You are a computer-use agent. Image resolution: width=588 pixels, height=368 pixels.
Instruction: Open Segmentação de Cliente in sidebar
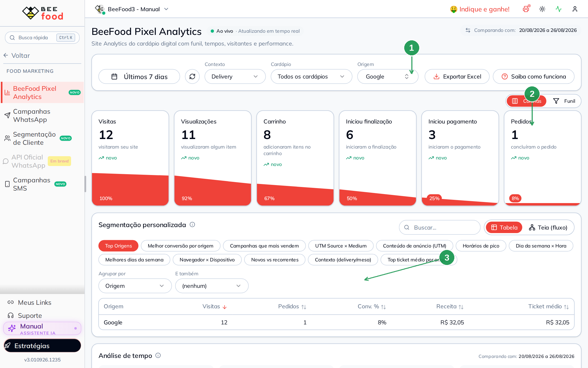(x=42, y=138)
